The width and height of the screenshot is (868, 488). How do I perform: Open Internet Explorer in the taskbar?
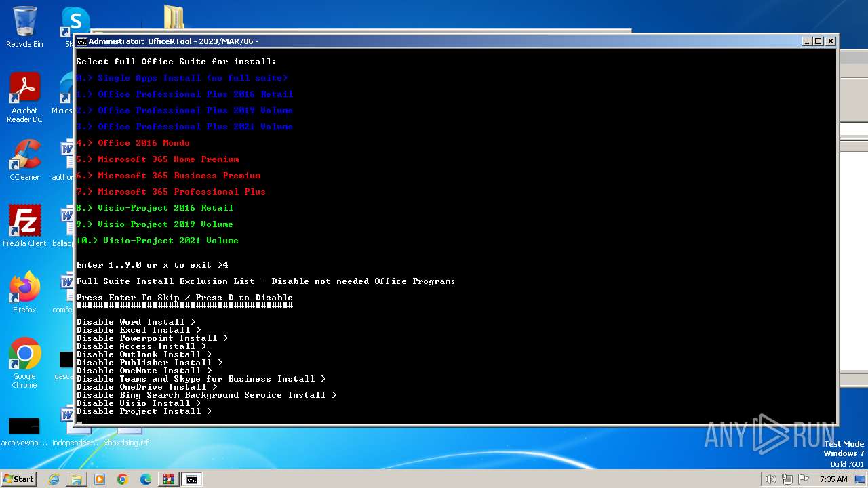coord(54,479)
